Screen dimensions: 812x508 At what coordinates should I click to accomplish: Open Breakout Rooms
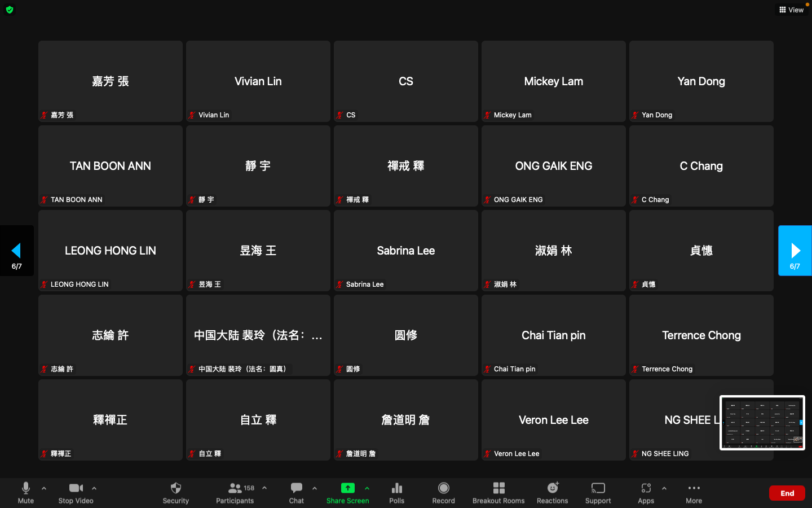click(498, 492)
